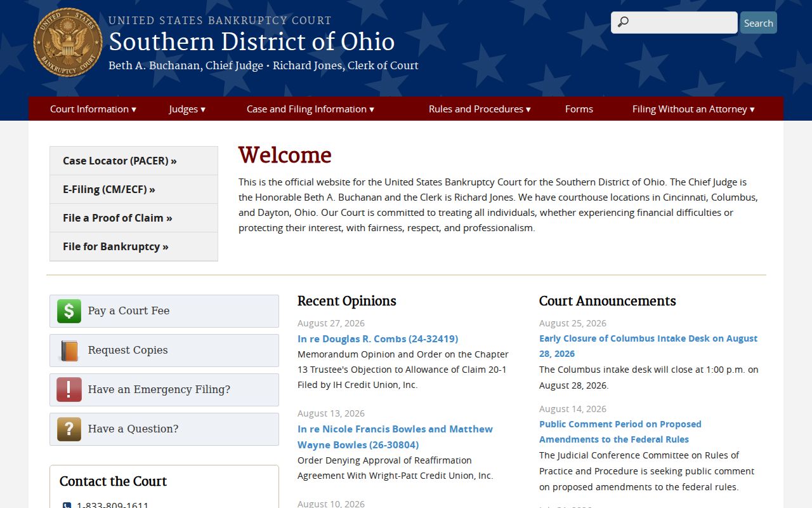The height and width of the screenshot is (508, 812).
Task: Click the August 13, 2026 opinion date
Action: pos(331,413)
